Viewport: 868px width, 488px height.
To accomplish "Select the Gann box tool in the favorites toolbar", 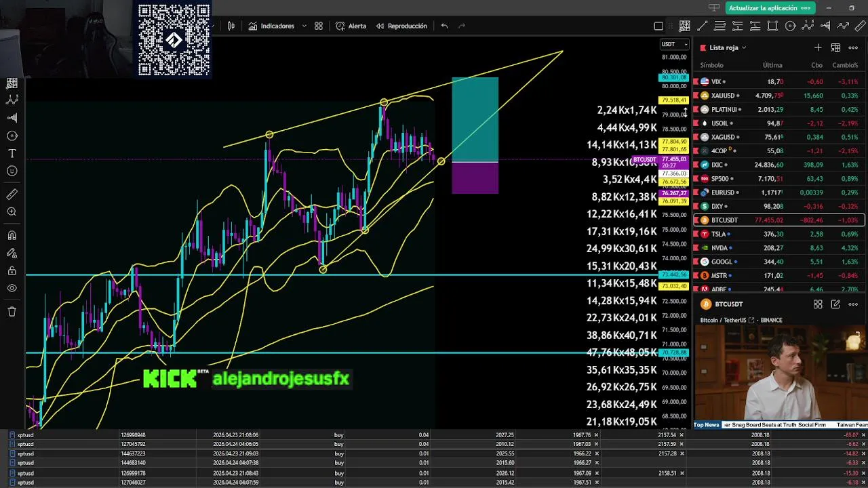I will pos(685,26).
